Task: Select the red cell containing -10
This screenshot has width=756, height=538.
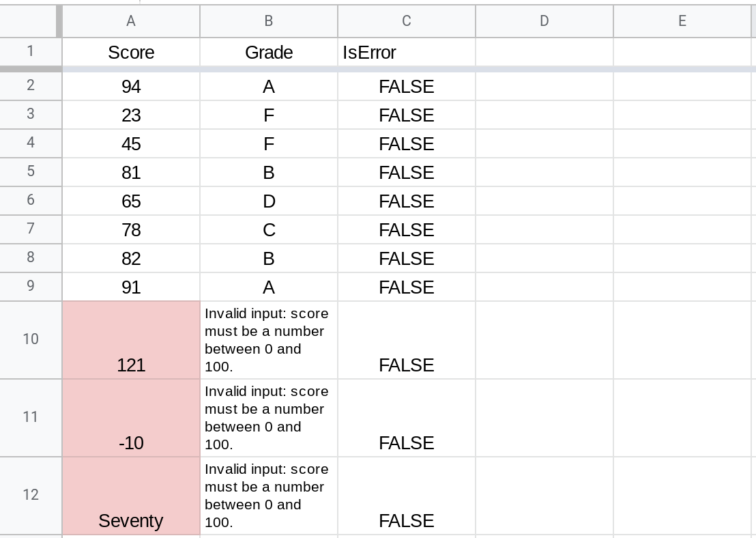Action: coord(131,418)
